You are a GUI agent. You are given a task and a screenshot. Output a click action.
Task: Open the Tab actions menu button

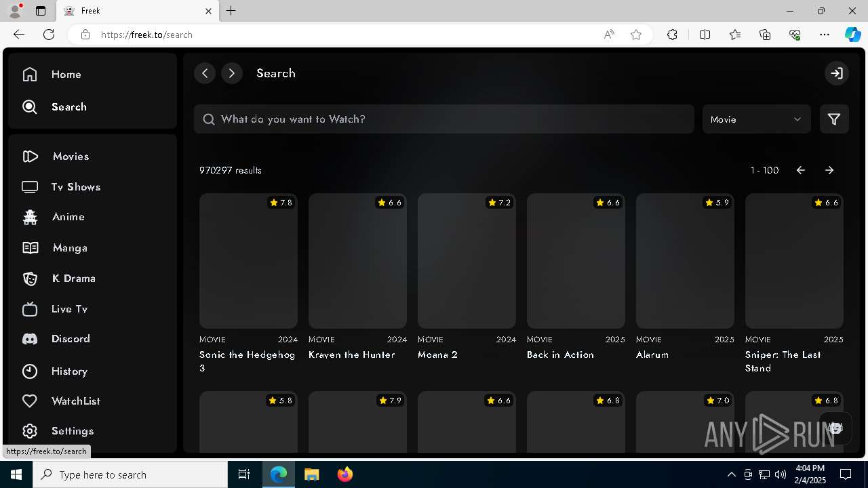pyautogui.click(x=41, y=11)
